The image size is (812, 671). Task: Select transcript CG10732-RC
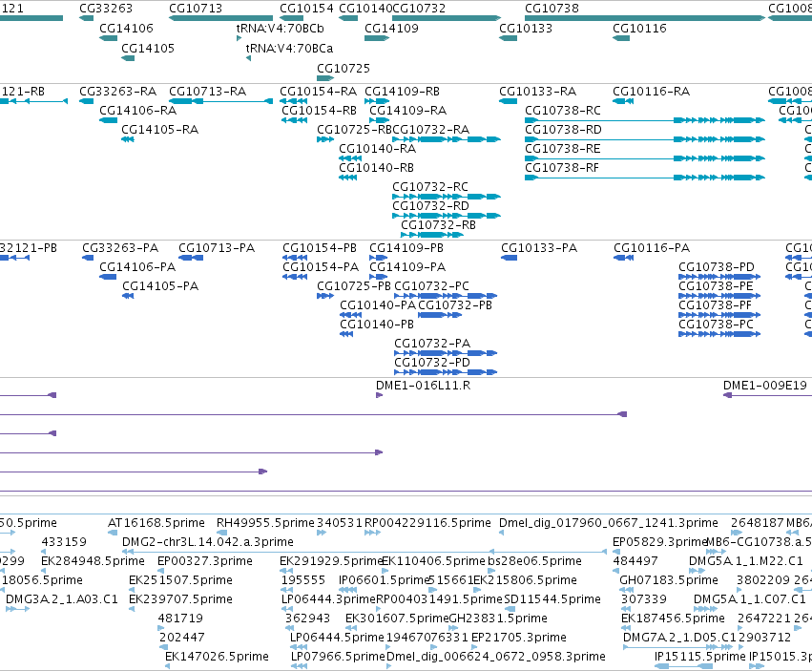[429, 187]
